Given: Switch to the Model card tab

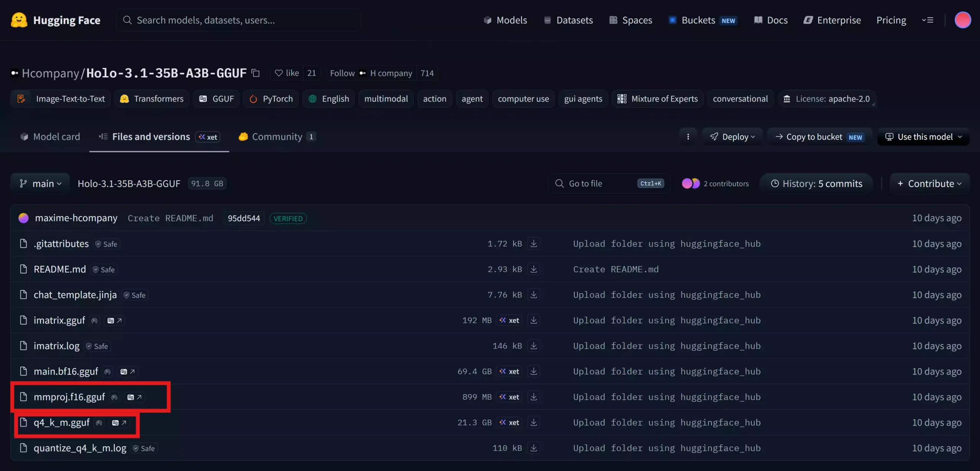Looking at the screenshot, I should tap(50, 137).
